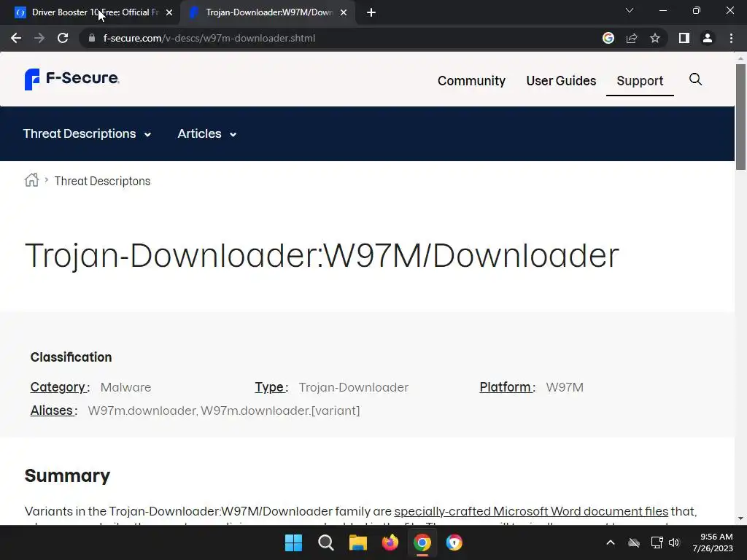Open the Chrome three-dot menu

pos(731,38)
